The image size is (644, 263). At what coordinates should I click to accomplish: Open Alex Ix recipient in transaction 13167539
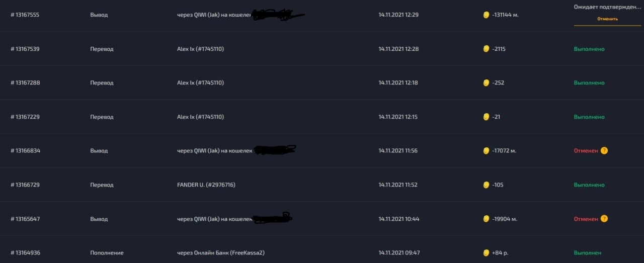point(200,49)
